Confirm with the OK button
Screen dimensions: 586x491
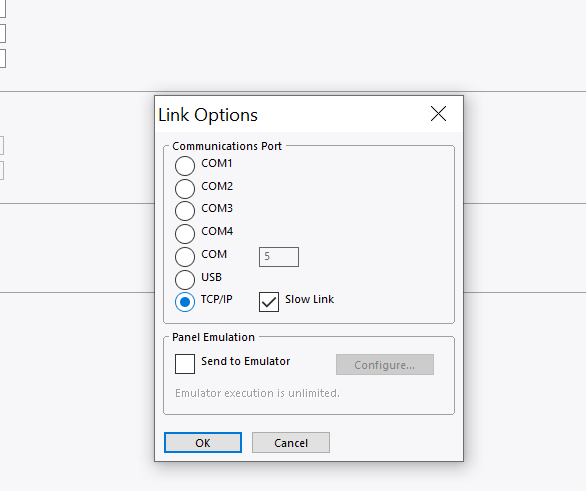tap(203, 442)
